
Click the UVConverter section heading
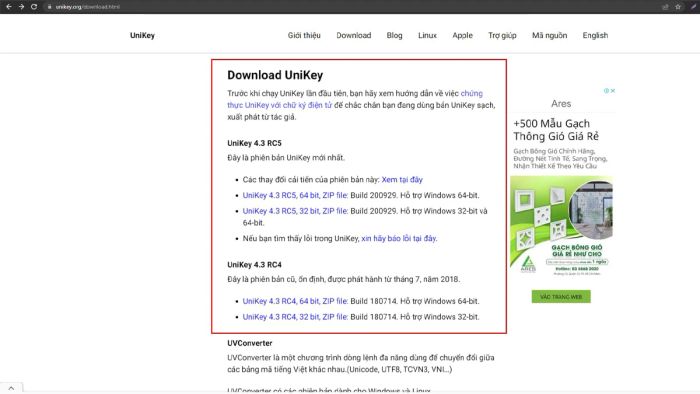click(x=250, y=343)
